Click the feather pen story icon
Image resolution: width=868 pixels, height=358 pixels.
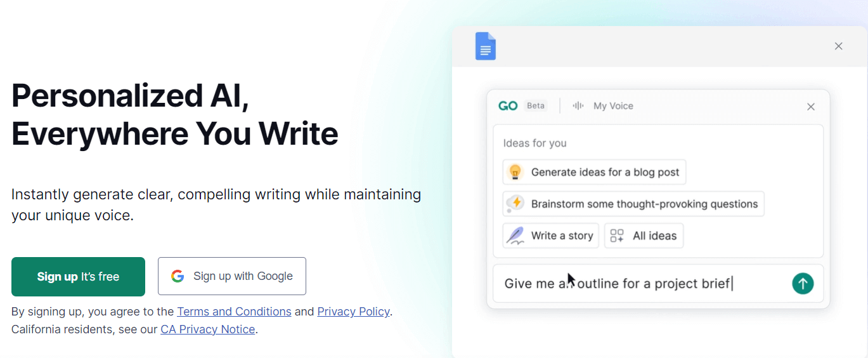(x=515, y=235)
